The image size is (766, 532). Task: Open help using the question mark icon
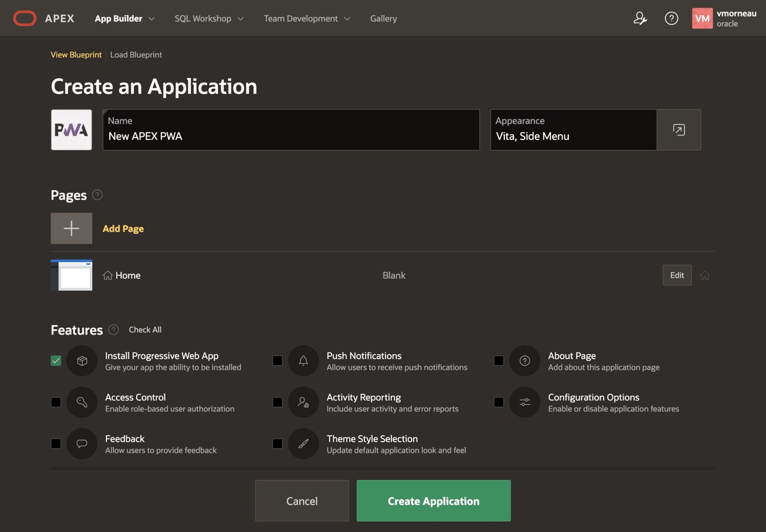[x=671, y=18]
